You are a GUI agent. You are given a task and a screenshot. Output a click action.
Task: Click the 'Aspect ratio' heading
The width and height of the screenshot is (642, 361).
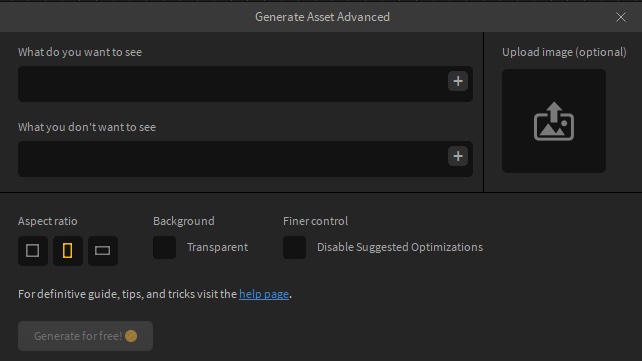point(47,221)
